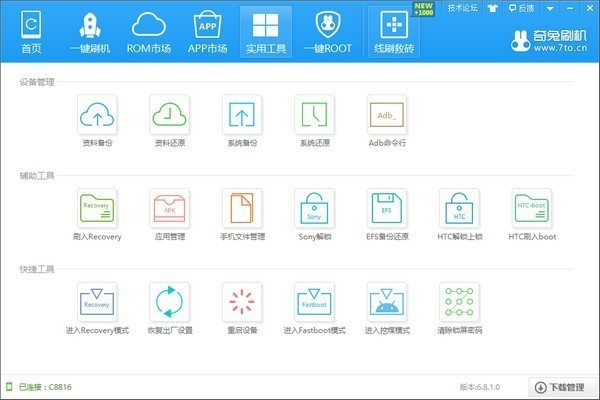Click the 已连接：C8816 device status

[x=45, y=387]
